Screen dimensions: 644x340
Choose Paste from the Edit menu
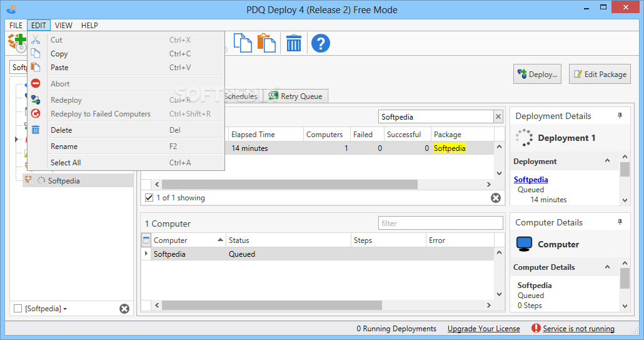click(x=126, y=68)
